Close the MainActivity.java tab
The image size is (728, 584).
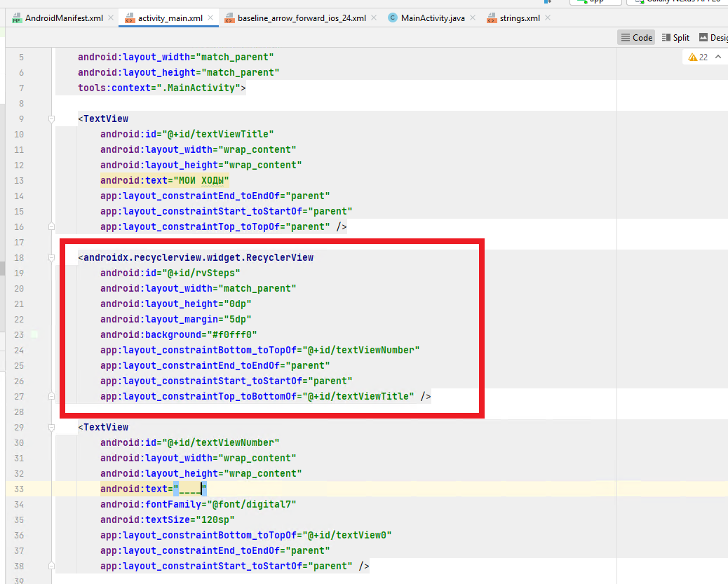tap(473, 18)
